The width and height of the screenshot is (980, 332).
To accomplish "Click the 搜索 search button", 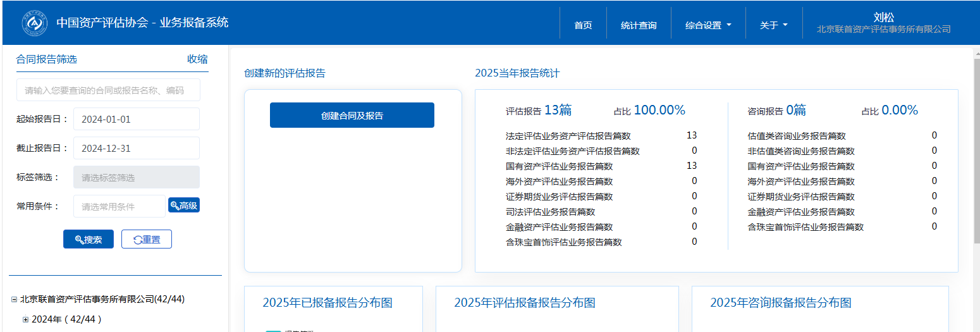I will tap(89, 240).
